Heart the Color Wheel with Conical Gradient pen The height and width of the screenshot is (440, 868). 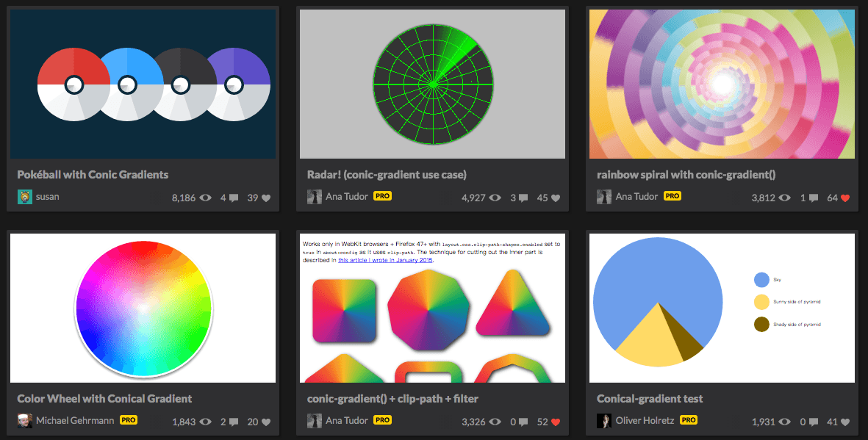[x=266, y=422]
